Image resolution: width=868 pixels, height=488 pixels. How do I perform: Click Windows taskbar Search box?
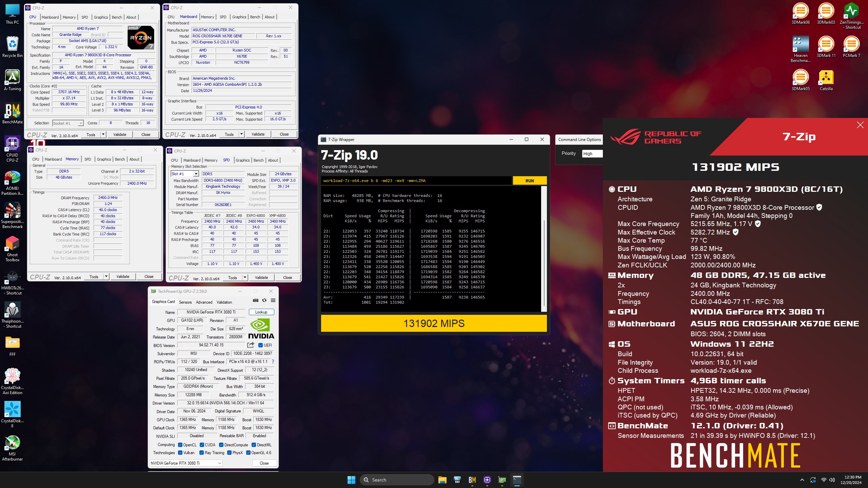397,480
